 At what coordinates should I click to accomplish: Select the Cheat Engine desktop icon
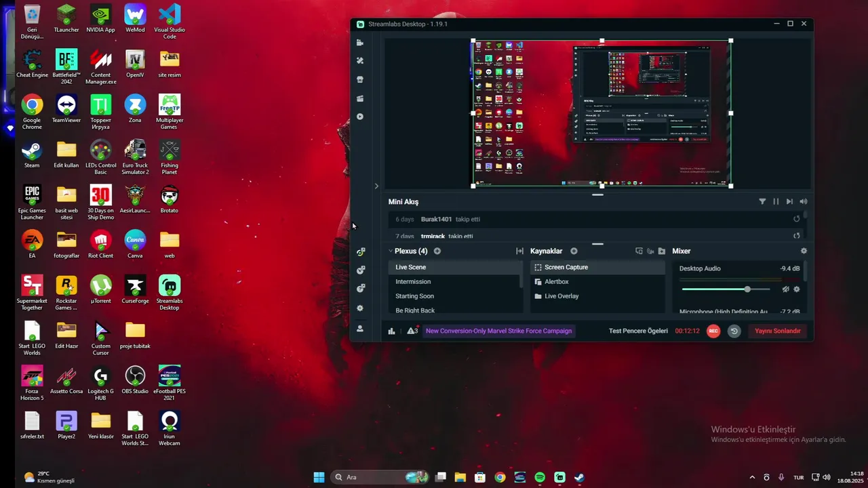pyautogui.click(x=32, y=64)
